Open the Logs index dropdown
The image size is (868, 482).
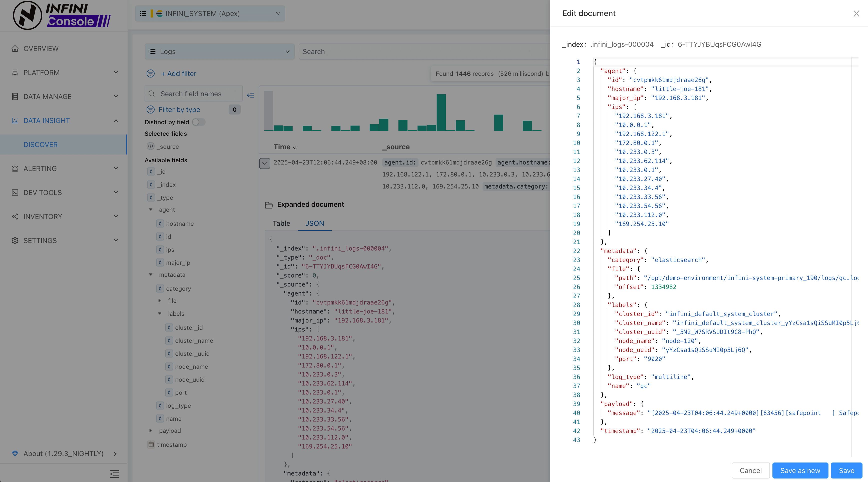pyautogui.click(x=219, y=51)
